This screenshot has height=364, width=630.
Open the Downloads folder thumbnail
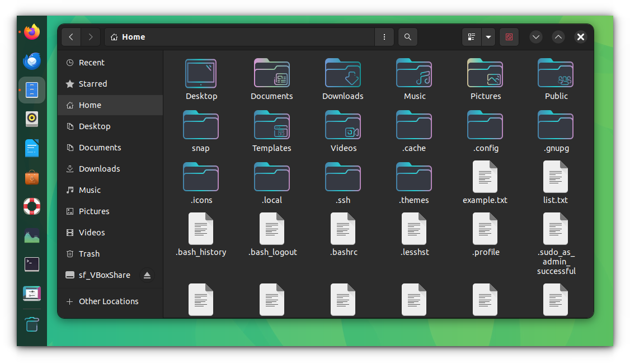342,73
